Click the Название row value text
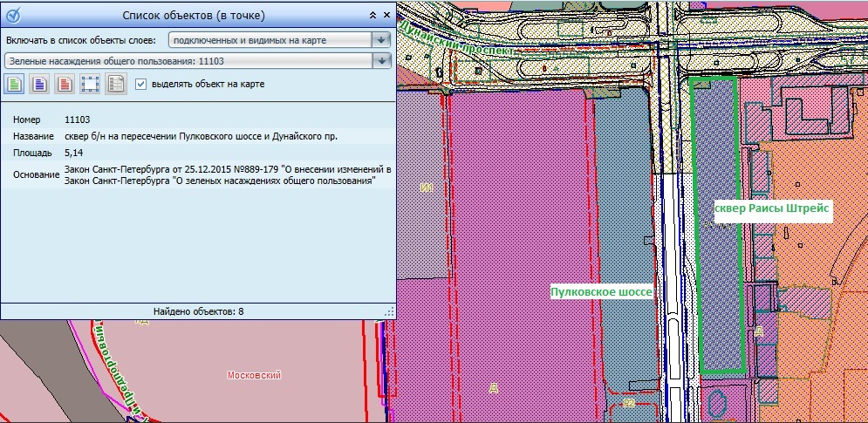Image resolution: width=868 pixels, height=423 pixels. click(201, 137)
